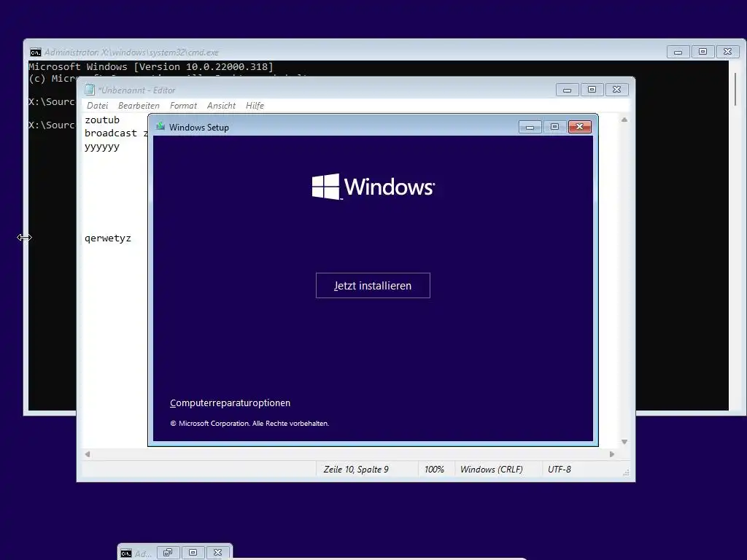The image size is (747, 560).
Task: Open the Bearbeiten menu in Editor
Action: pyautogui.click(x=139, y=106)
